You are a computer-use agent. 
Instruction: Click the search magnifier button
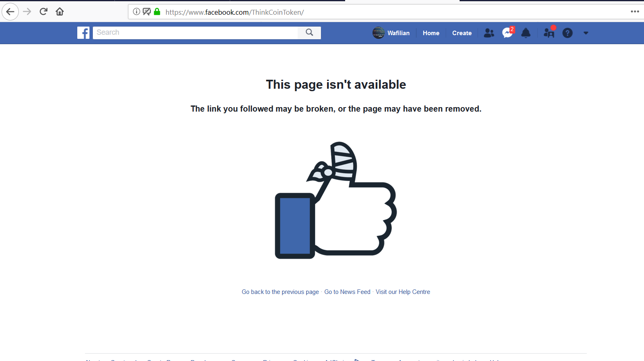(310, 33)
